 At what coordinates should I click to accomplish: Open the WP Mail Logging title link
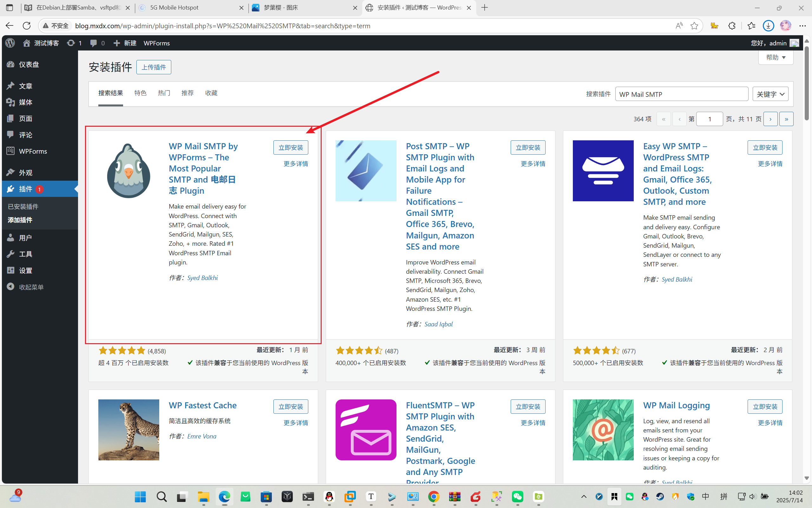[677, 405]
